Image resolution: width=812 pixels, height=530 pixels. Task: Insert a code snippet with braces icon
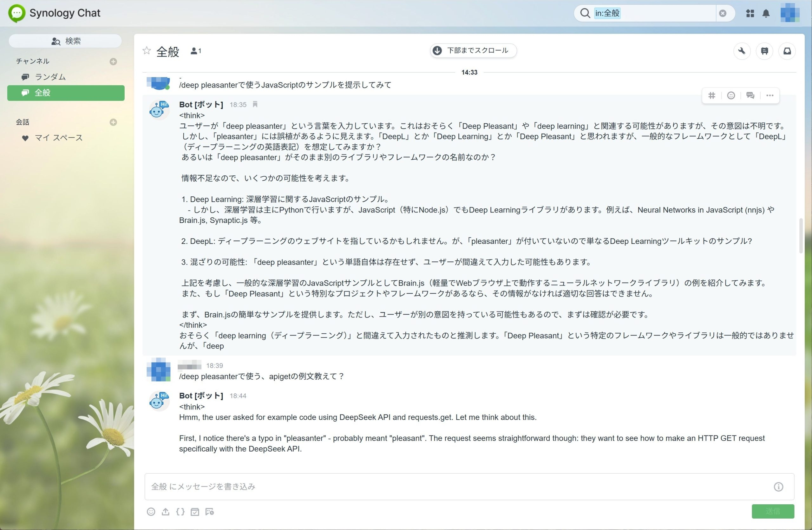tap(180, 512)
